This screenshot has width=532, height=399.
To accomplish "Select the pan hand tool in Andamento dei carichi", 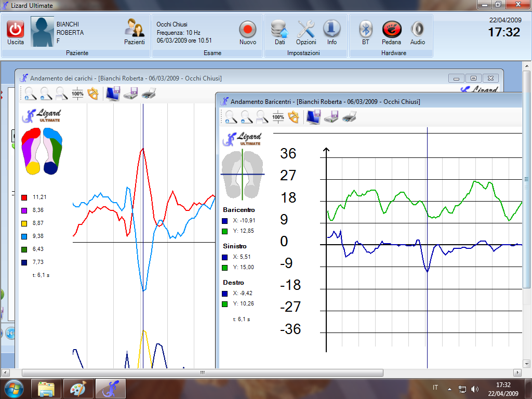I will tap(93, 94).
